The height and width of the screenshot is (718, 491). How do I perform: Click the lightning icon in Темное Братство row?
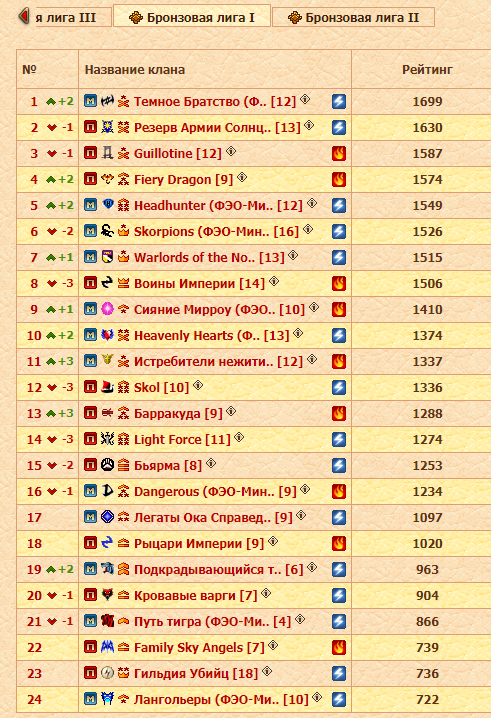pos(338,101)
